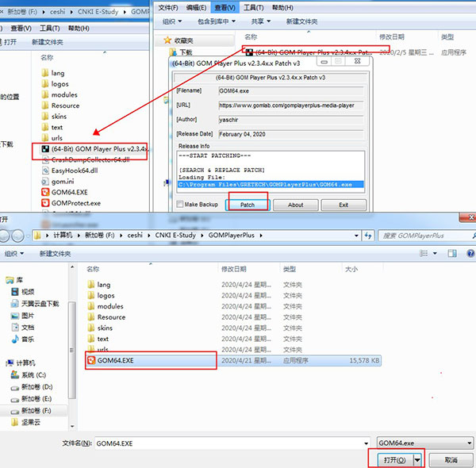
Task: Click the Patch button in patcher
Action: 248,205
